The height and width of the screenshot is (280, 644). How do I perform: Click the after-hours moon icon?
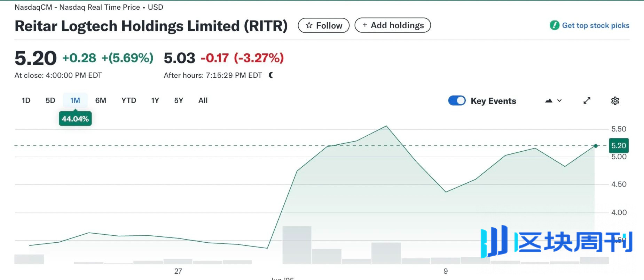click(x=271, y=75)
